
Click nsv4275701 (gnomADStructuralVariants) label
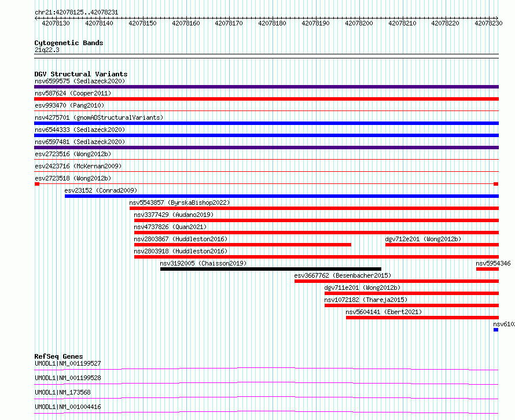coord(99,117)
